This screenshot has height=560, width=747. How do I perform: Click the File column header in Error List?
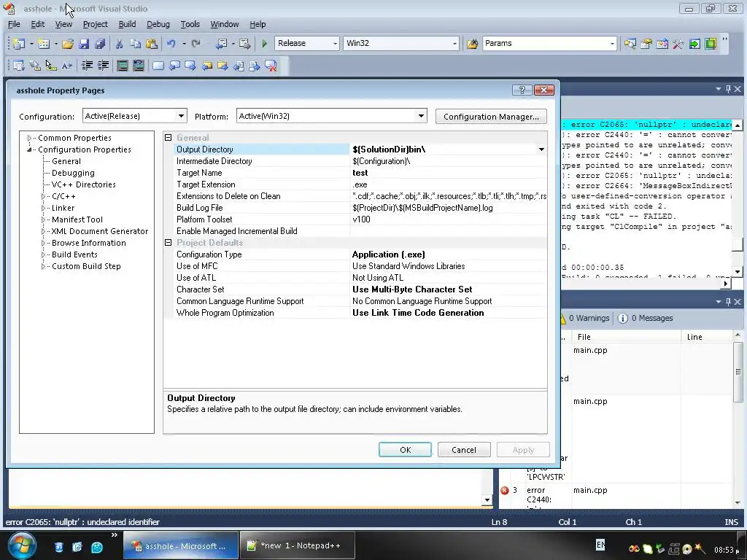point(627,337)
